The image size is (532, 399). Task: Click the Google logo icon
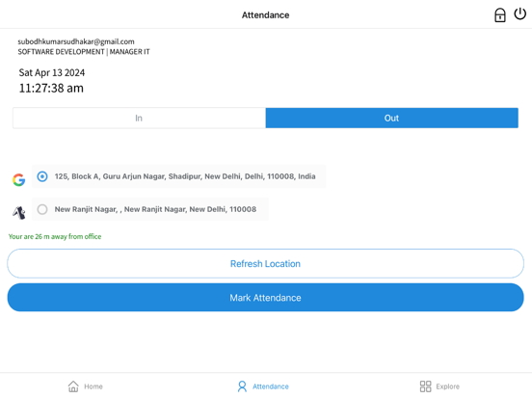19,180
